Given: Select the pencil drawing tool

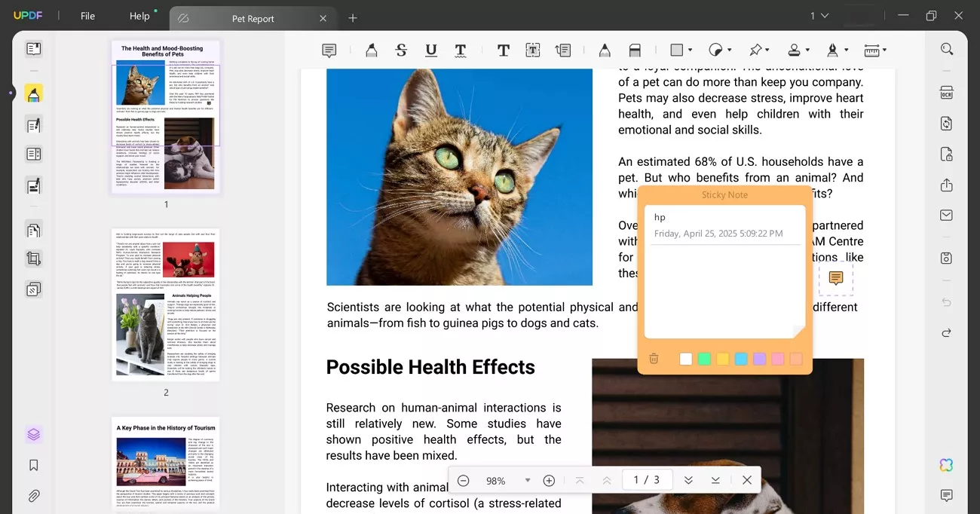Looking at the screenshot, I should pos(605,50).
